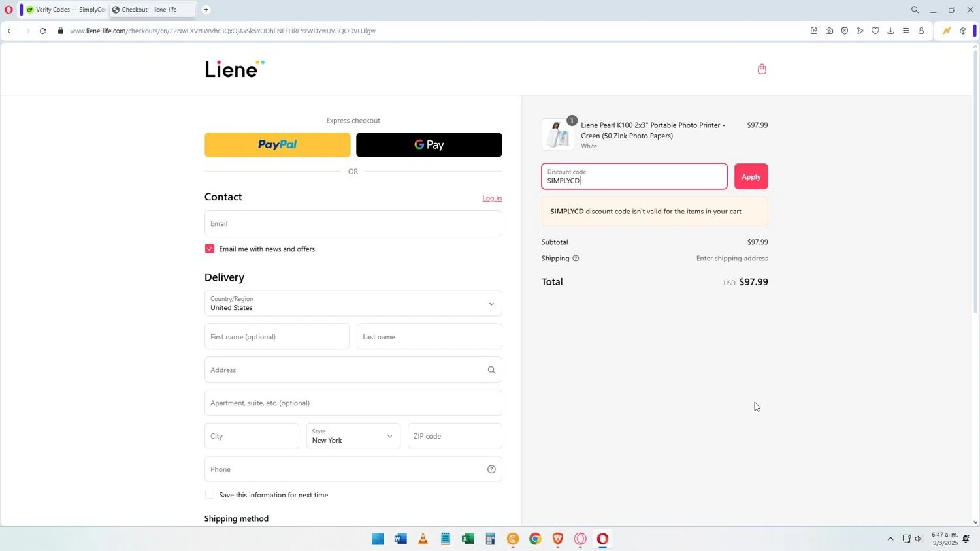The width and height of the screenshot is (980, 551).
Task: Click the phone field help icon
Action: click(x=491, y=469)
